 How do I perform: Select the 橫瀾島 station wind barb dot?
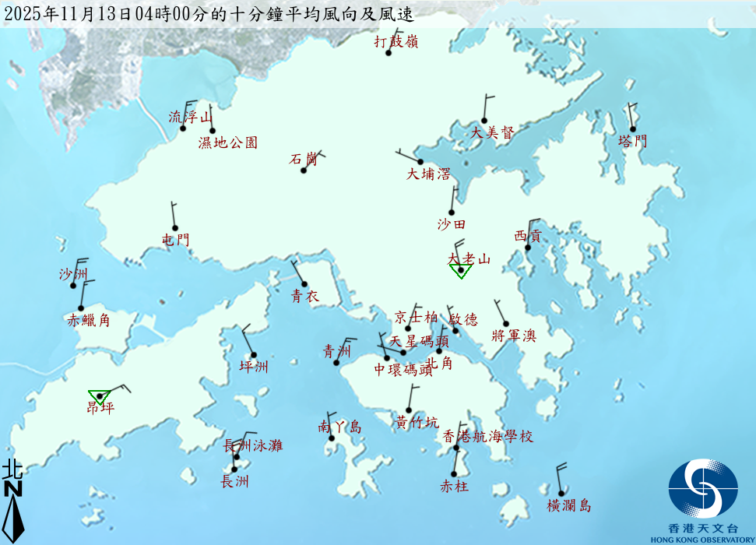(x=561, y=493)
